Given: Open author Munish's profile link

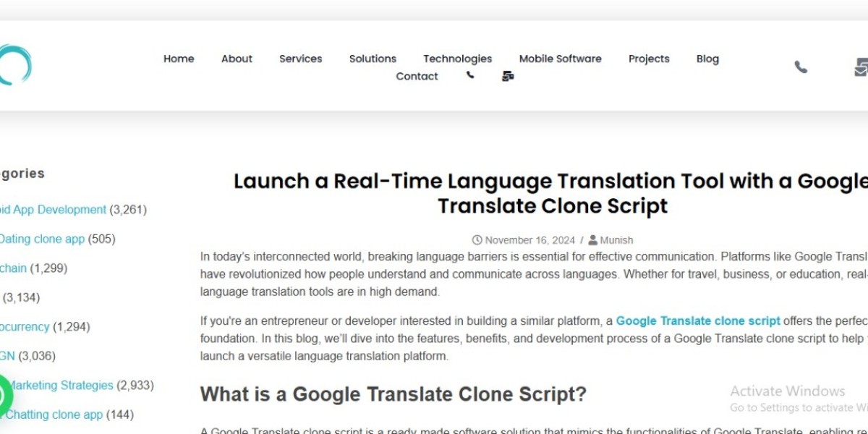Looking at the screenshot, I should click(x=616, y=240).
